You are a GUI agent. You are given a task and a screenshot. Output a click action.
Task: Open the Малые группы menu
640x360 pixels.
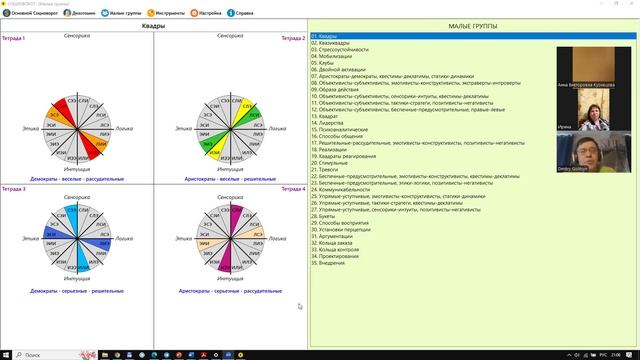[121, 13]
